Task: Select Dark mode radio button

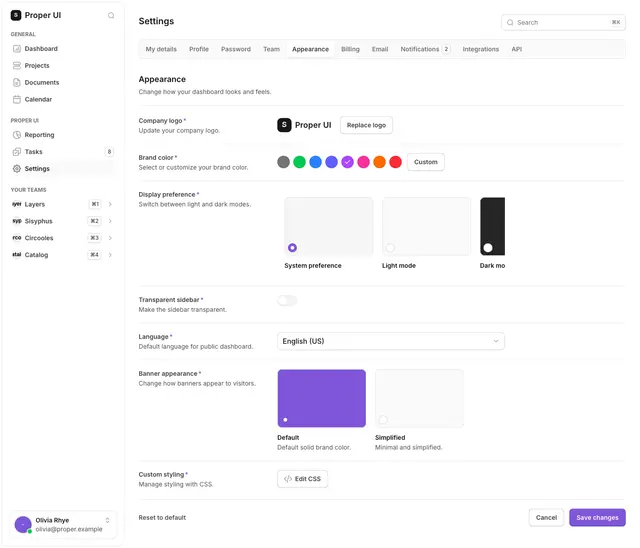Action: tap(488, 247)
